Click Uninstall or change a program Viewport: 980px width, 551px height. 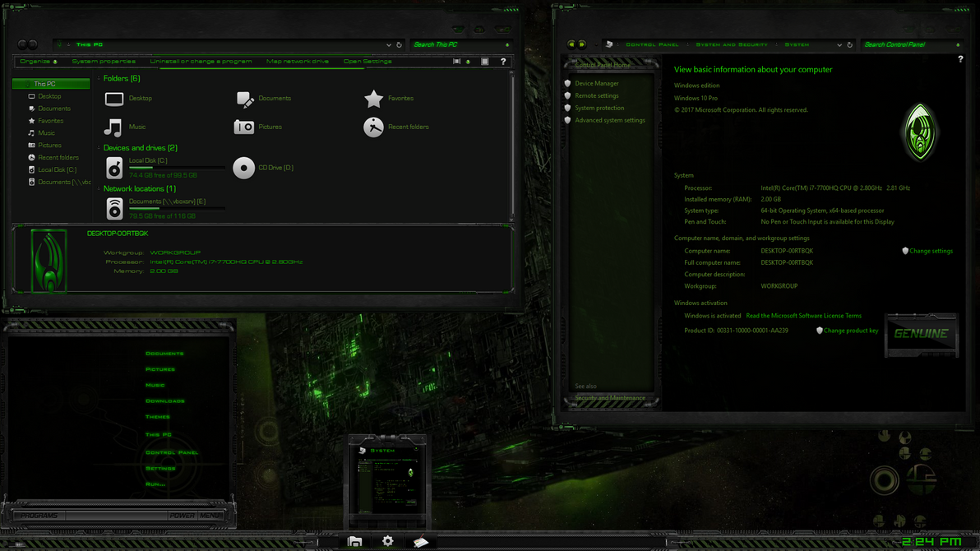[201, 62]
